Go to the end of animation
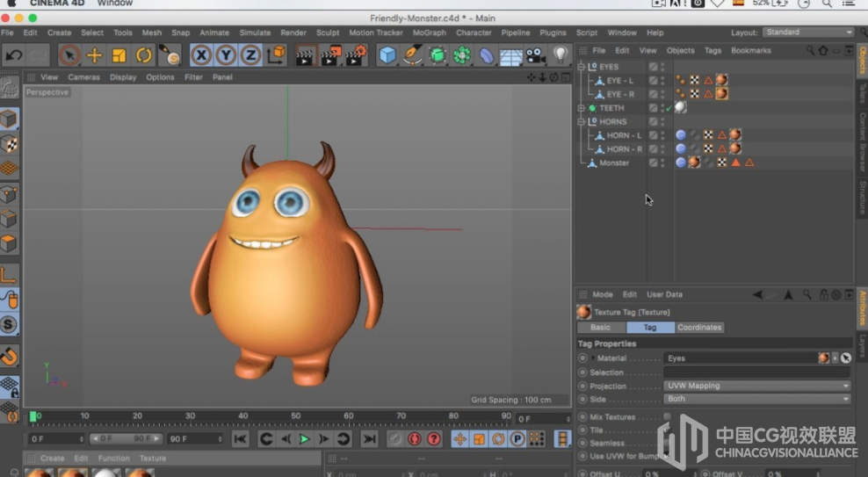This screenshot has width=868, height=477. [369, 439]
